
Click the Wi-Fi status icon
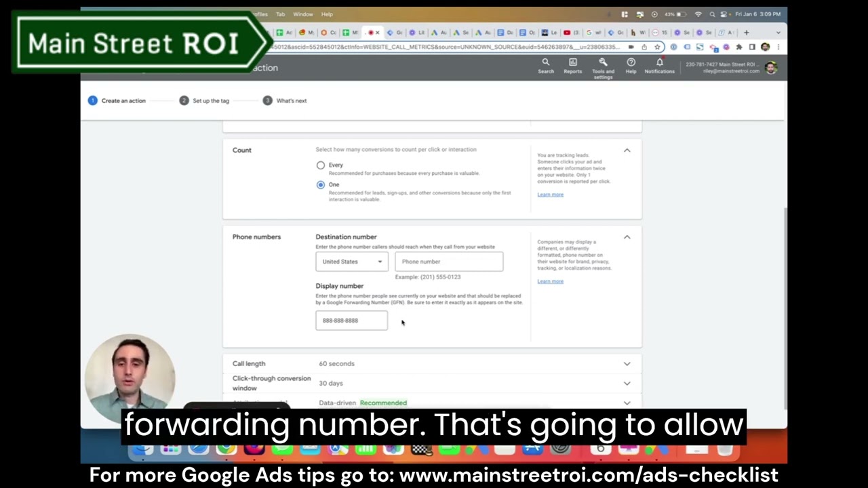[x=698, y=14]
